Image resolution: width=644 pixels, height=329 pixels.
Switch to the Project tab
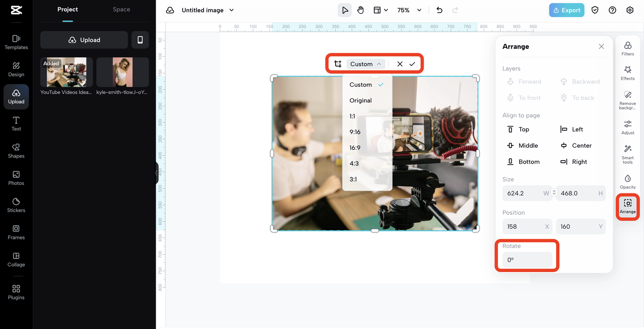tap(67, 10)
